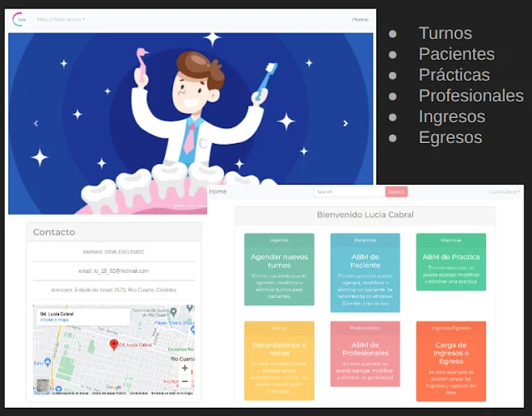
Task: Click the Terminal de buses map marker
Action: (174, 311)
